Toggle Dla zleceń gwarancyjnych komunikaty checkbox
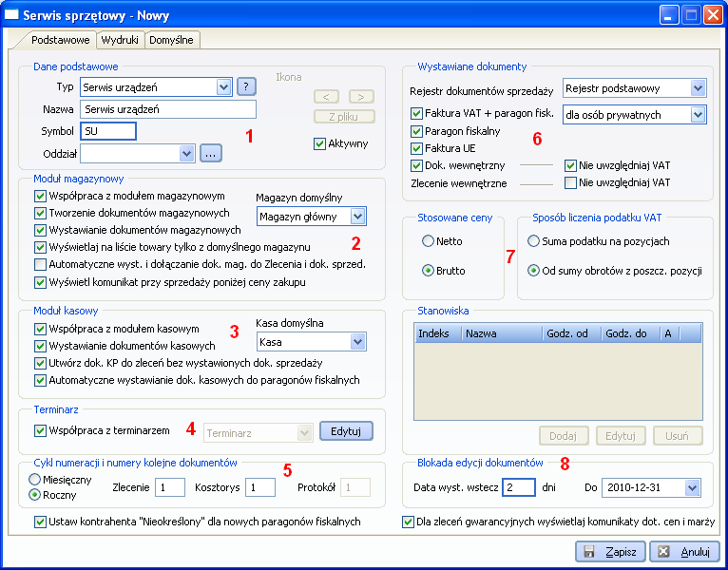 tap(408, 522)
